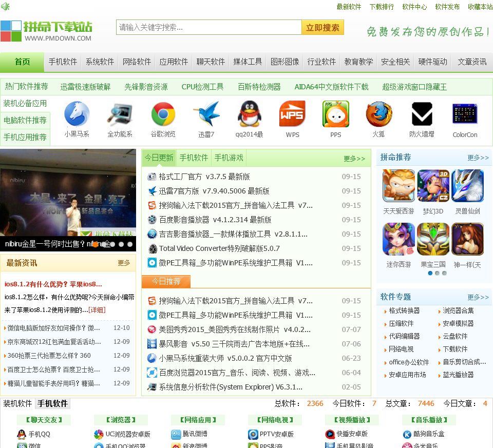Open 手机软件 in main navigation bar

pos(63,62)
